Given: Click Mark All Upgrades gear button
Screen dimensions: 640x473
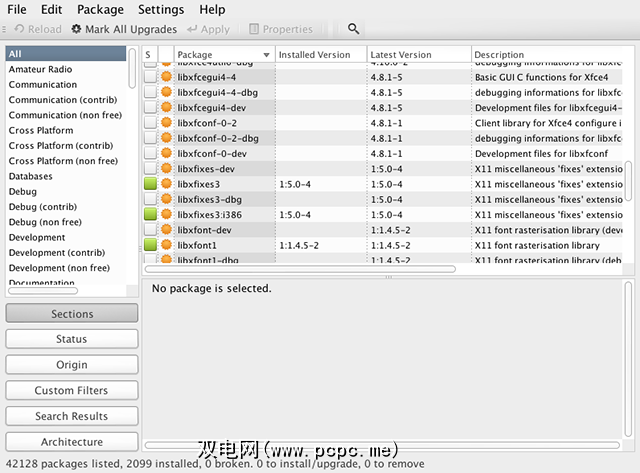Looking at the screenshot, I should 124,29.
